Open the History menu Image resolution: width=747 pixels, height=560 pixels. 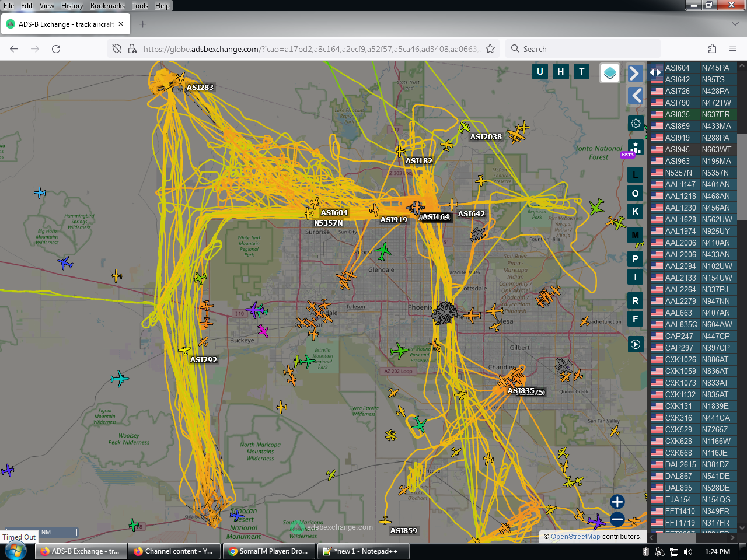click(x=72, y=6)
